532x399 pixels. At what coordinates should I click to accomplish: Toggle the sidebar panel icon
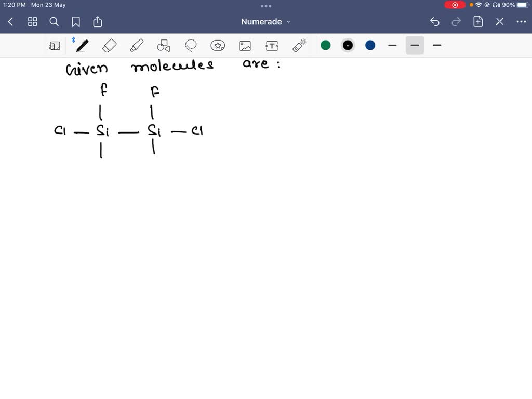(55, 45)
